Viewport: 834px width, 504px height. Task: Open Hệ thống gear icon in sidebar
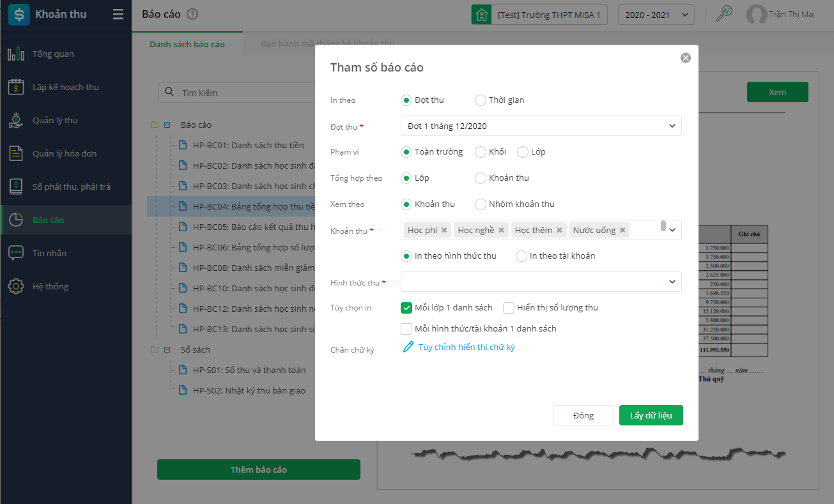pyautogui.click(x=16, y=286)
